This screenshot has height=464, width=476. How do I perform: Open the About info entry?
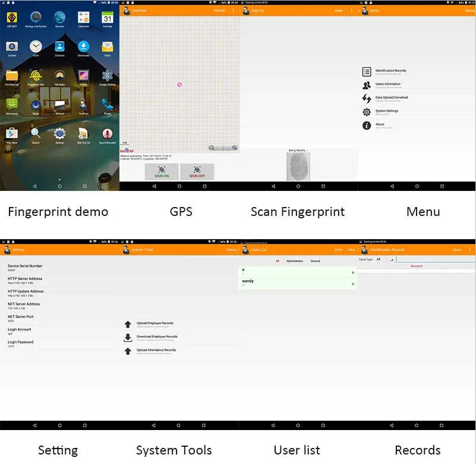coord(380,125)
